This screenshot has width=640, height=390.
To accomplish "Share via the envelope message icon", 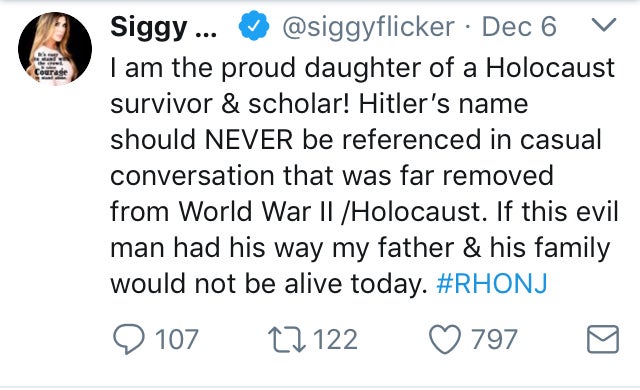I will 603,339.
